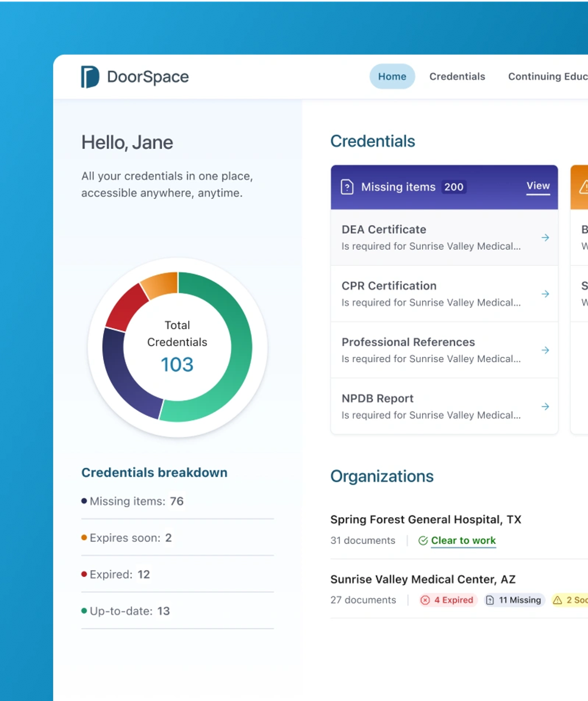Viewport: 588px width, 701px height.
Task: Select the CPR Certification row
Action: pyautogui.click(x=444, y=294)
